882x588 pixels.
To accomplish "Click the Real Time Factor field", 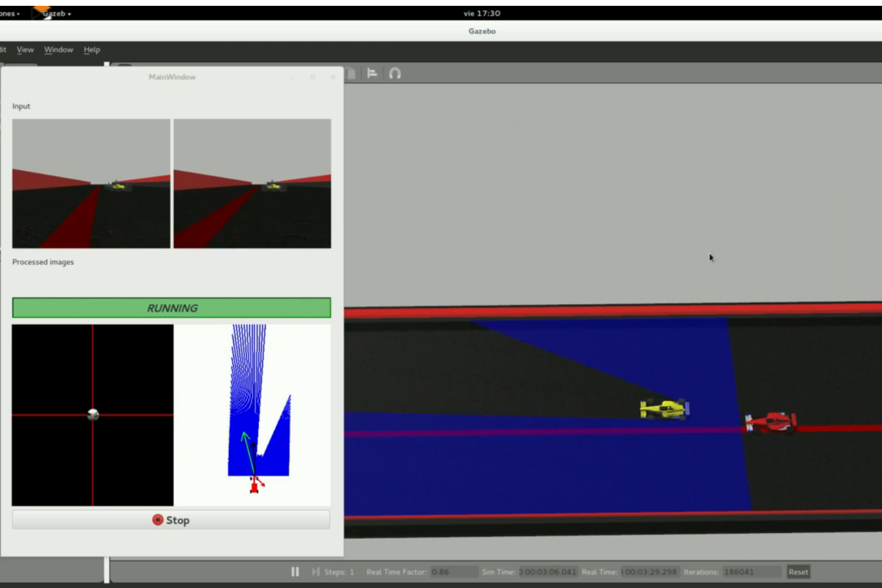I will pyautogui.click(x=454, y=572).
